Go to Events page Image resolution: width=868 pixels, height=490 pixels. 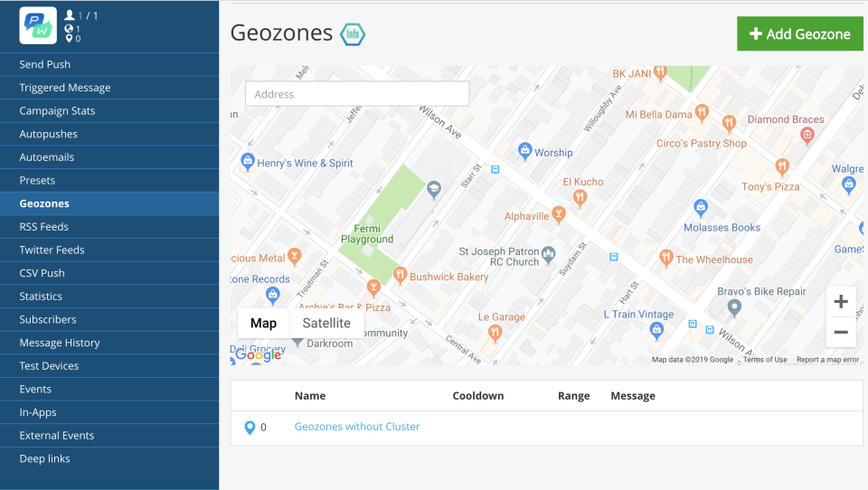pyautogui.click(x=109, y=390)
